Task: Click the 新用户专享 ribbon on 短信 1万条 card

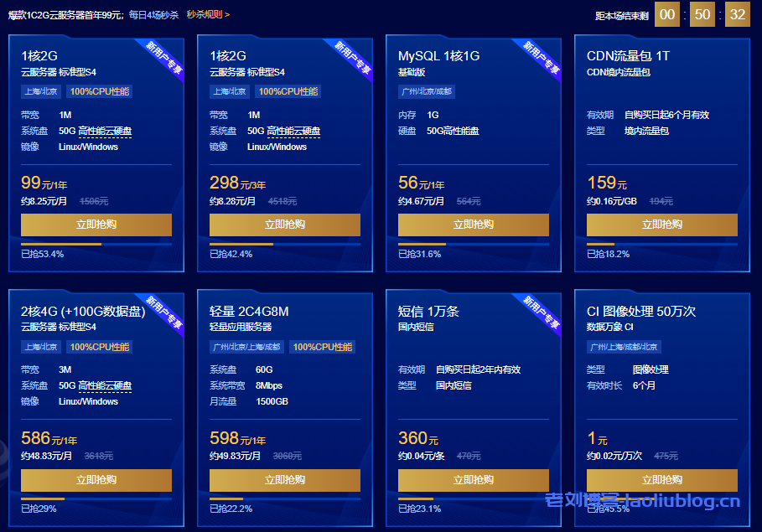Action: point(541,312)
